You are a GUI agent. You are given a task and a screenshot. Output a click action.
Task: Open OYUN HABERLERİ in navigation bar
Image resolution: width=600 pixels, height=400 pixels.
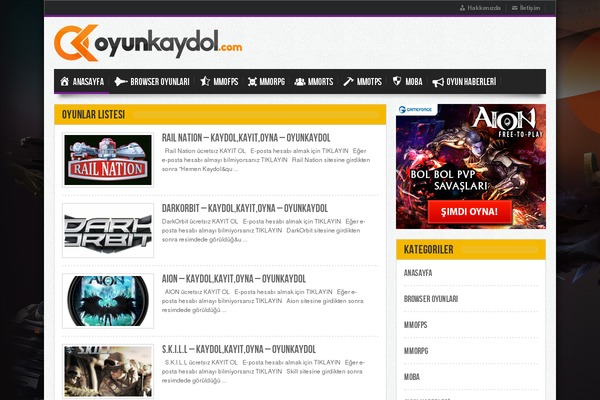[x=471, y=82]
